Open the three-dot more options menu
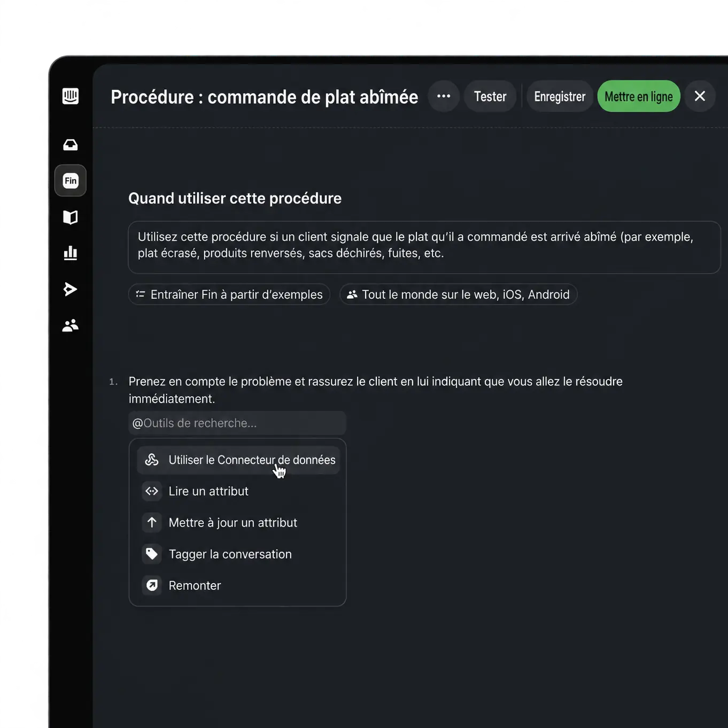The image size is (728, 728). pos(444,96)
